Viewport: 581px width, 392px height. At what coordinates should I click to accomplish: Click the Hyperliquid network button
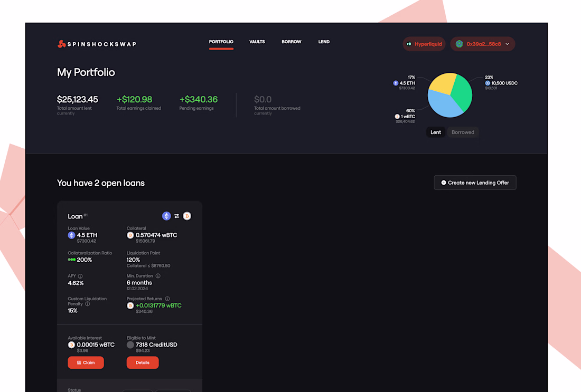[424, 44]
